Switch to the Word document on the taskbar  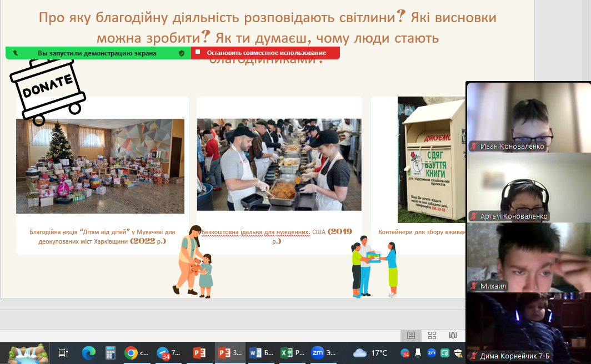[261, 353]
